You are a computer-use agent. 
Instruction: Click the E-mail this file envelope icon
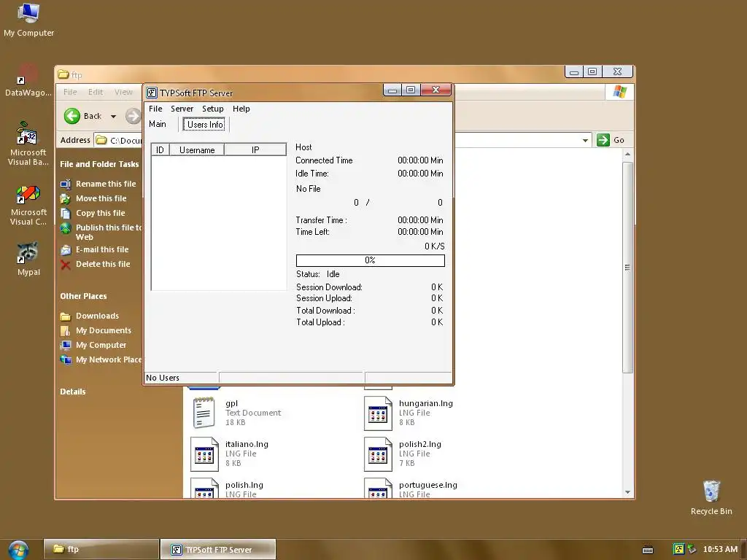[66, 249]
